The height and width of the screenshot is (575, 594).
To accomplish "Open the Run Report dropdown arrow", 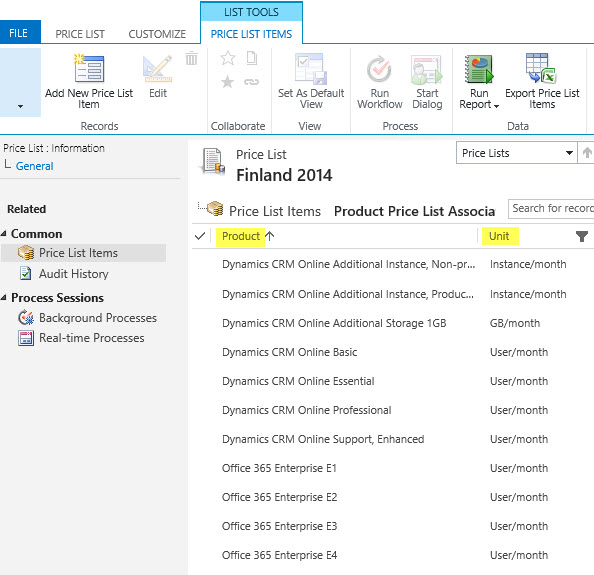I will 496,106.
